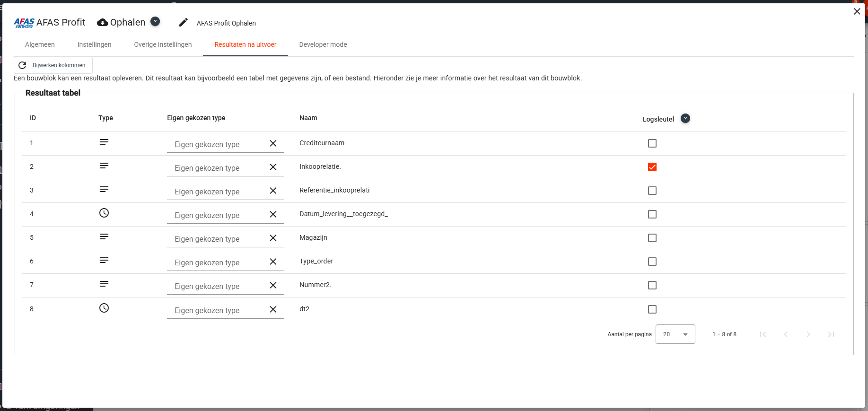
Task: Click the cloud download icon by Ophalen
Action: [102, 23]
